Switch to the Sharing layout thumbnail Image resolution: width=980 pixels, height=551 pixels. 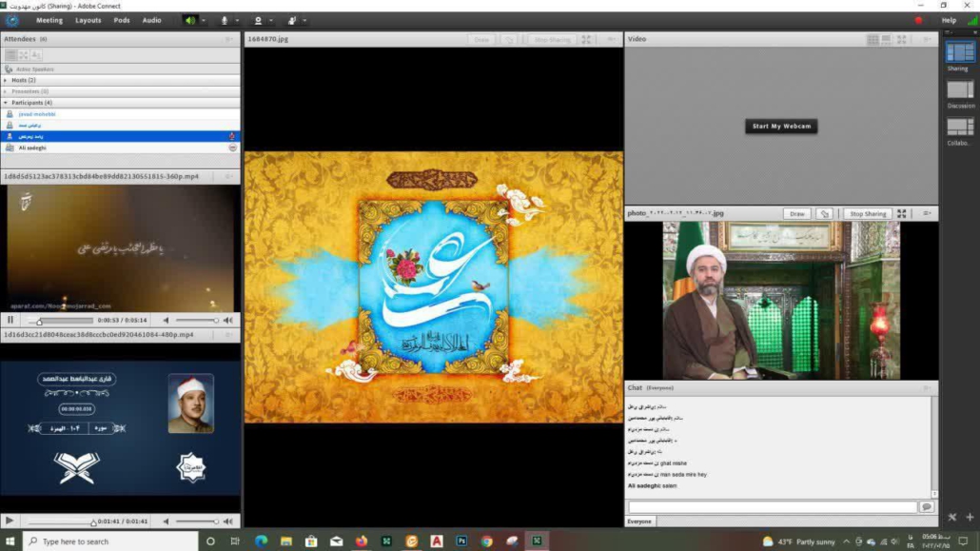point(959,52)
